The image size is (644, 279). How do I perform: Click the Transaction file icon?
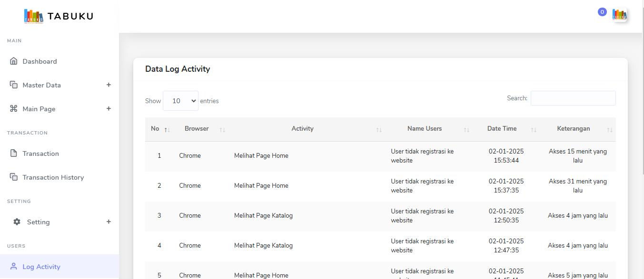(x=13, y=154)
